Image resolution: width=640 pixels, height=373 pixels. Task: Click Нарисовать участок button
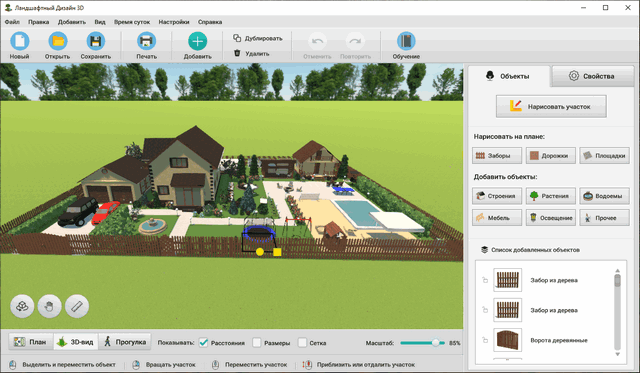[x=551, y=107]
